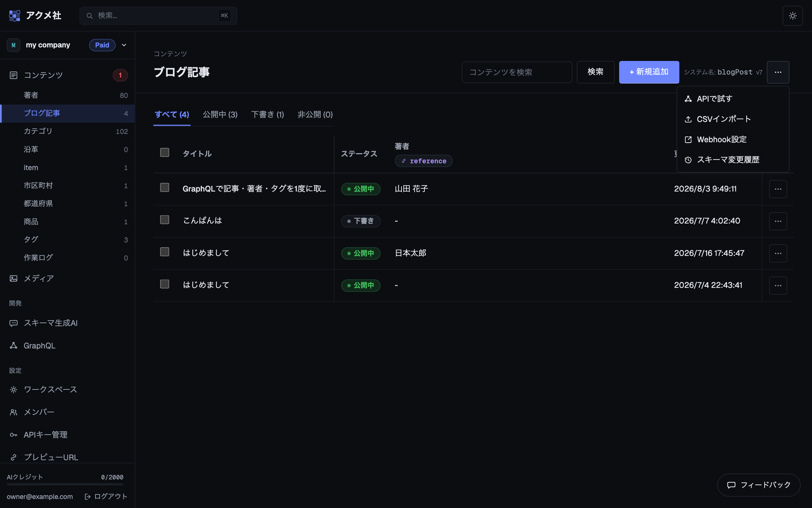Choose APIで試す from the menu
812x508 pixels.
tap(733, 99)
